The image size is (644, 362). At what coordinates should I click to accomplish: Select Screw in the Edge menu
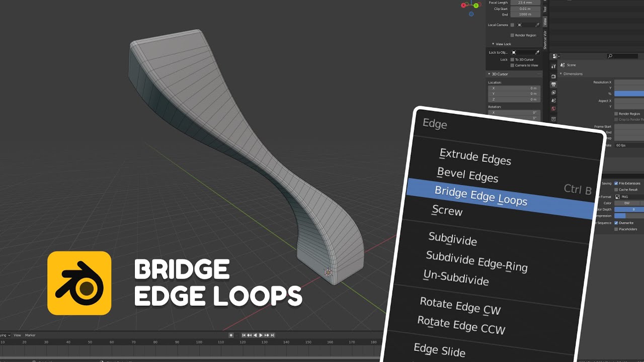coord(447,210)
